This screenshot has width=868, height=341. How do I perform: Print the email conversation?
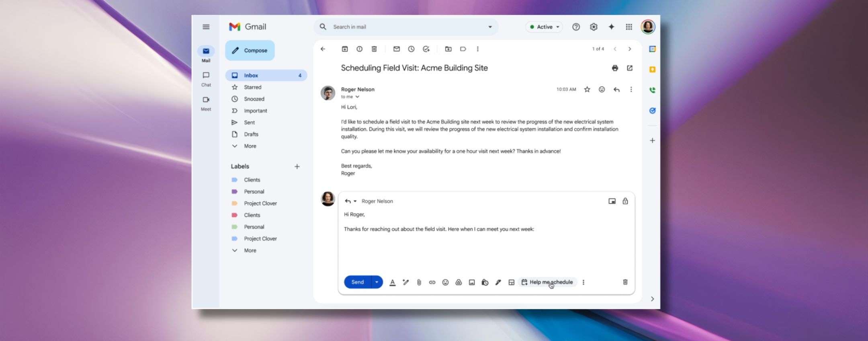coord(615,68)
